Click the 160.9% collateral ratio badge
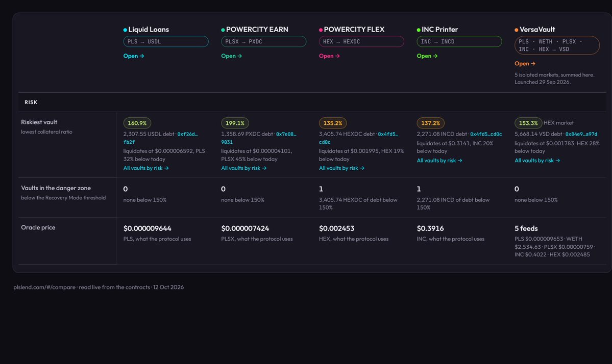612x364 pixels. 137,123
